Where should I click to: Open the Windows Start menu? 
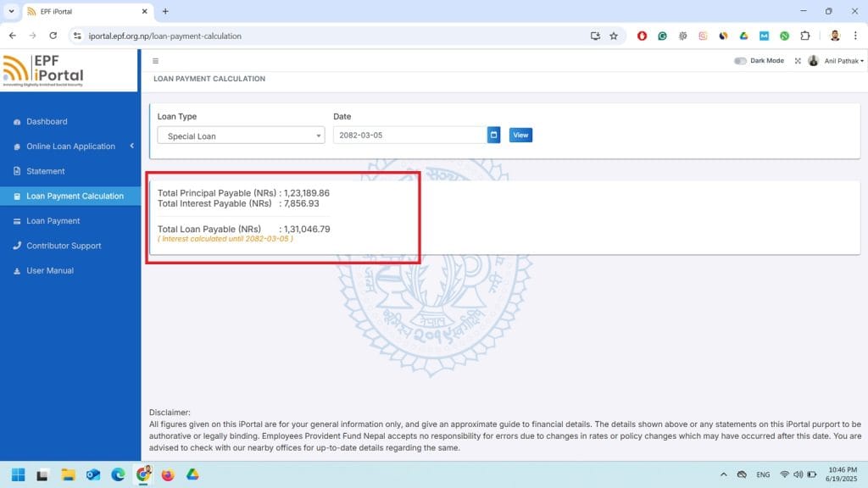pyautogui.click(x=19, y=474)
